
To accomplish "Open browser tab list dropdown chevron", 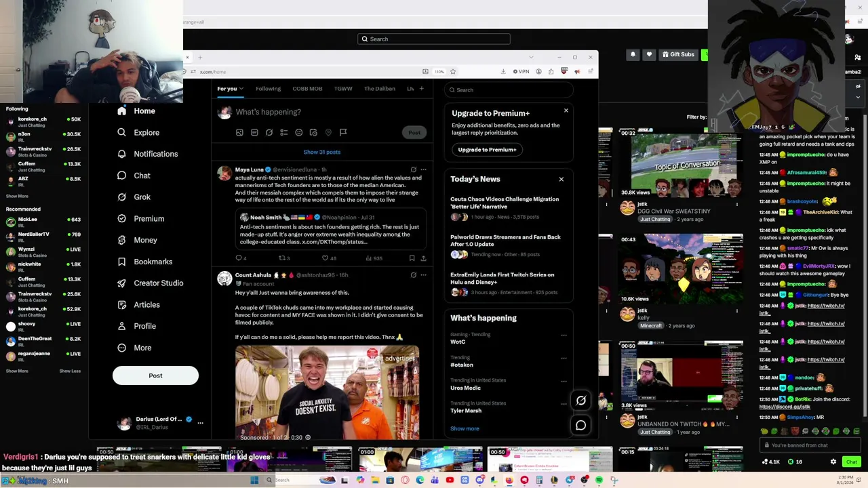I will coord(531,57).
